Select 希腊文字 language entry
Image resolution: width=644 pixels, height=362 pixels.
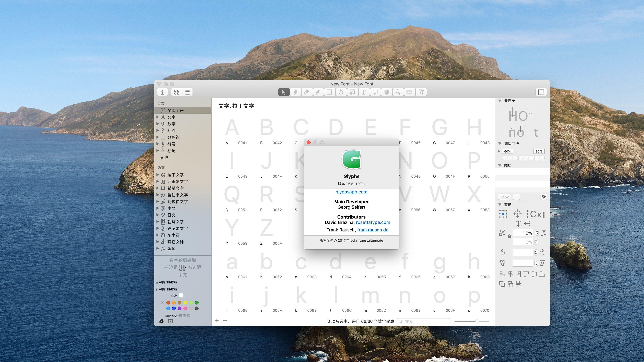(175, 188)
